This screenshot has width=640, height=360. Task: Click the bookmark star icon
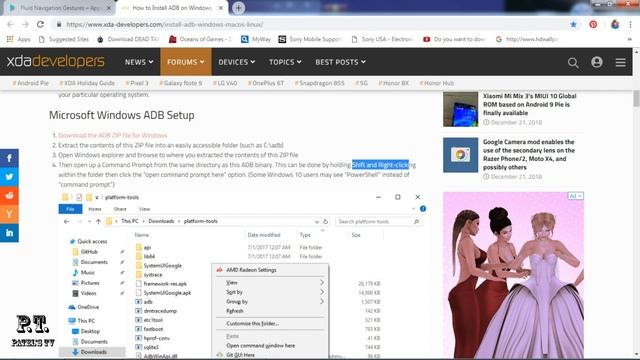click(x=573, y=24)
